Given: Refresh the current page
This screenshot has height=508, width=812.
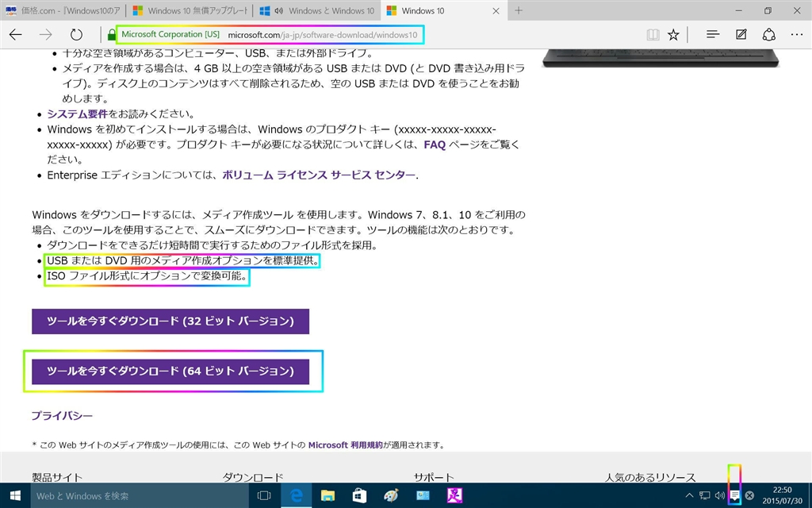Looking at the screenshot, I should [76, 35].
